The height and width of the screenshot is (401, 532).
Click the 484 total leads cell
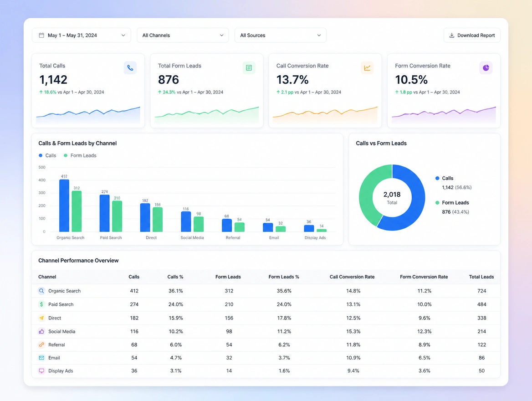(482, 304)
